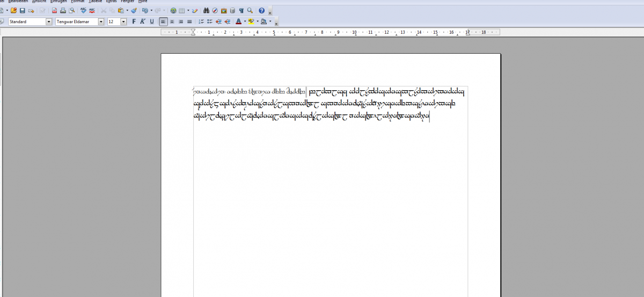Image resolution: width=644 pixels, height=297 pixels.
Task: Open zoom magnifier icon
Action: 250,10
